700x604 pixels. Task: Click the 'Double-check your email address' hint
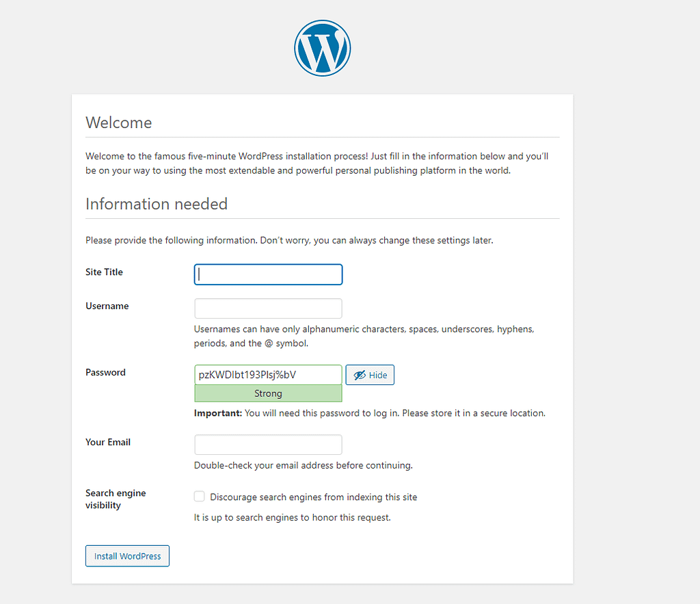click(303, 465)
